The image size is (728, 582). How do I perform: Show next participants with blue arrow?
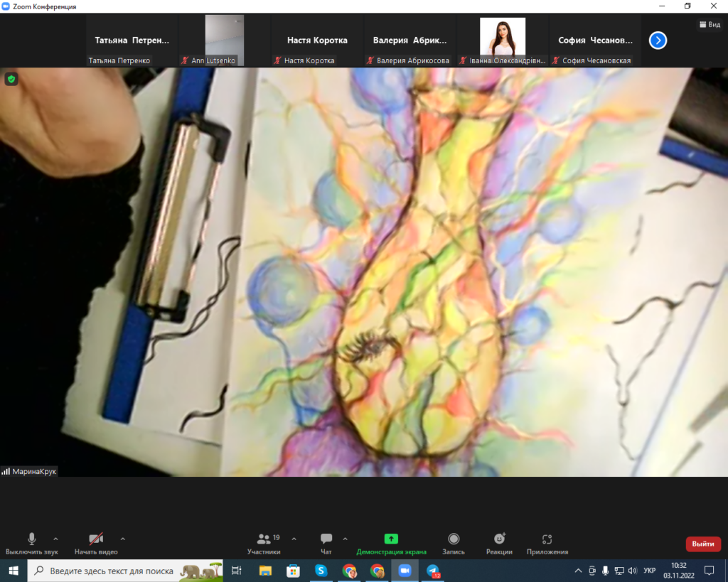coord(658,41)
